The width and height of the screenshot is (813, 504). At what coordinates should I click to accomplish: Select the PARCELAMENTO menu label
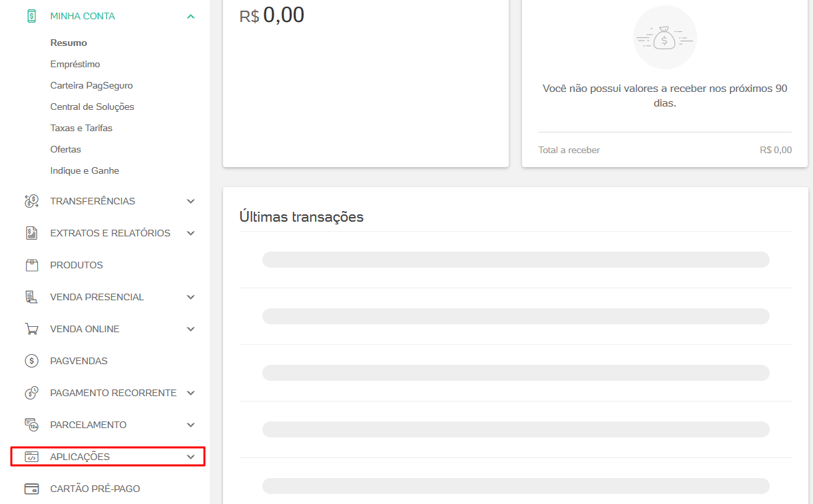coord(88,425)
